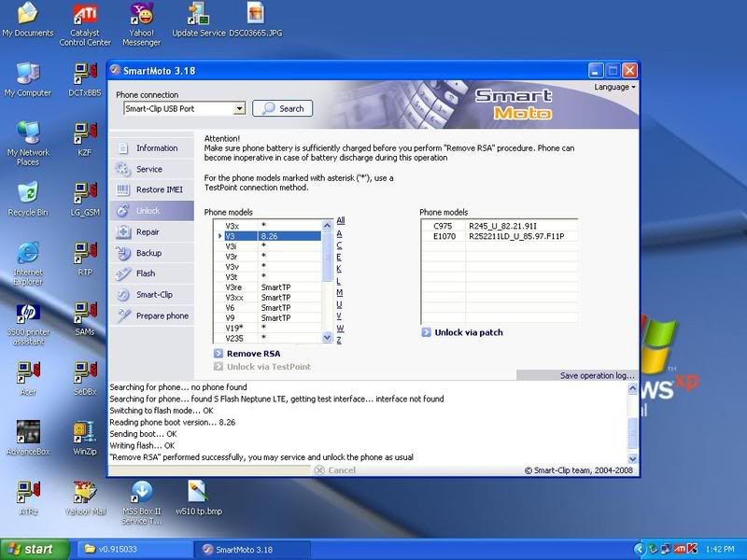Click Unlock via patch

click(469, 333)
